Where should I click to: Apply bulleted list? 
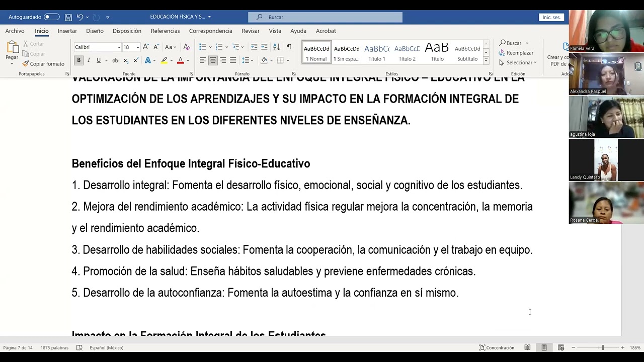[203, 47]
